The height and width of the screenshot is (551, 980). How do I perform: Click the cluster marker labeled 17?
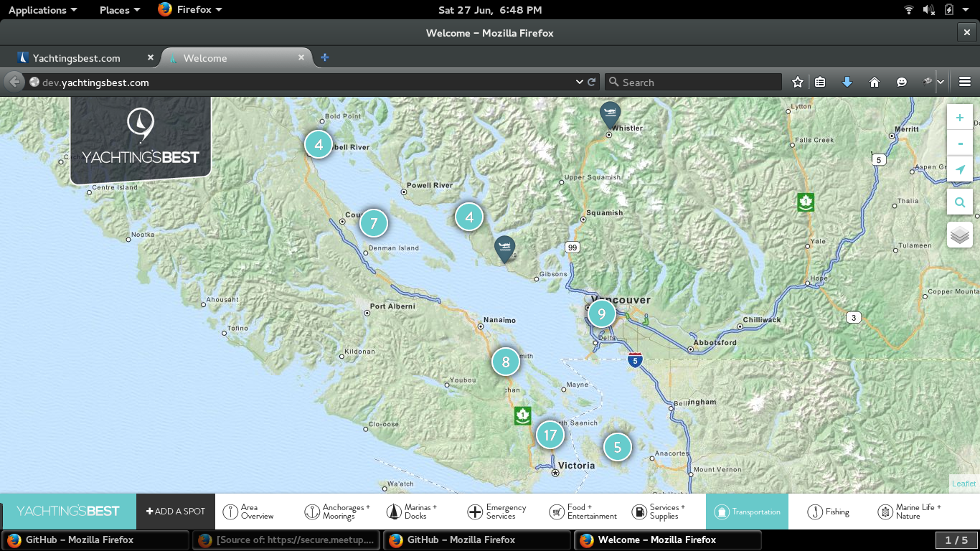[x=550, y=435]
